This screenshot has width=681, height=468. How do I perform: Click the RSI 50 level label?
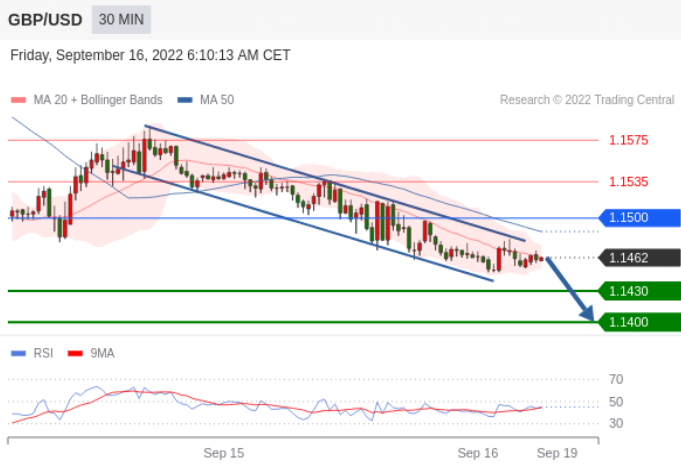(x=616, y=402)
